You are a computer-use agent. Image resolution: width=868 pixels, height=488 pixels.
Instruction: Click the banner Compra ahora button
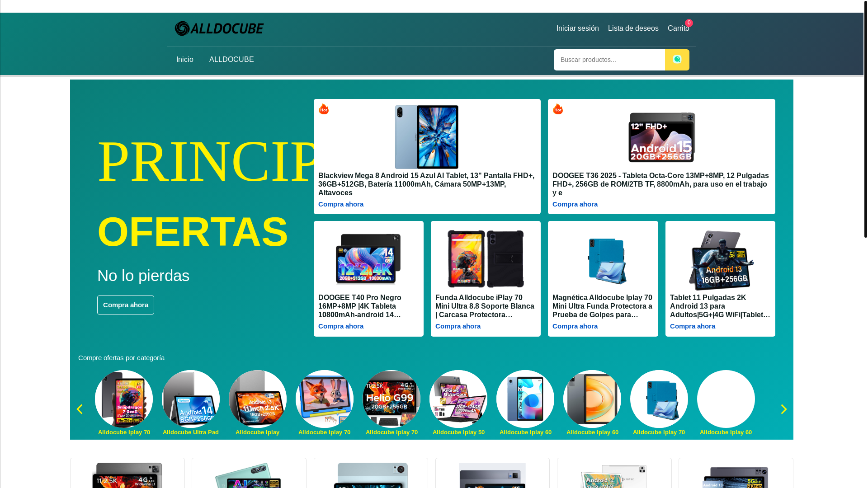tap(126, 305)
